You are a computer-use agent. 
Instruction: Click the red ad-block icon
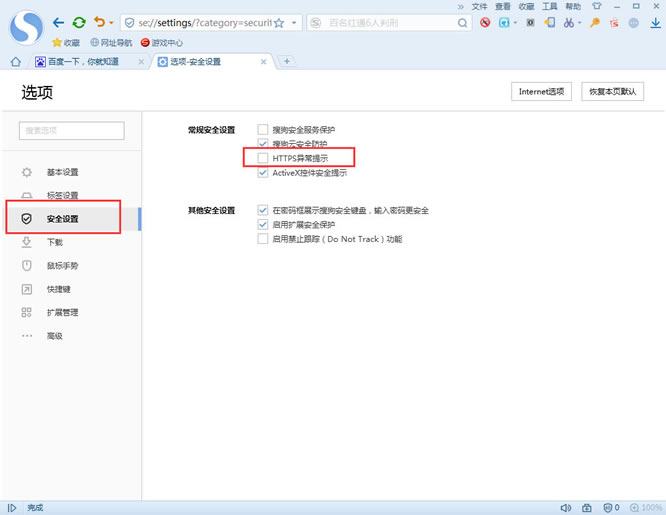(485, 22)
